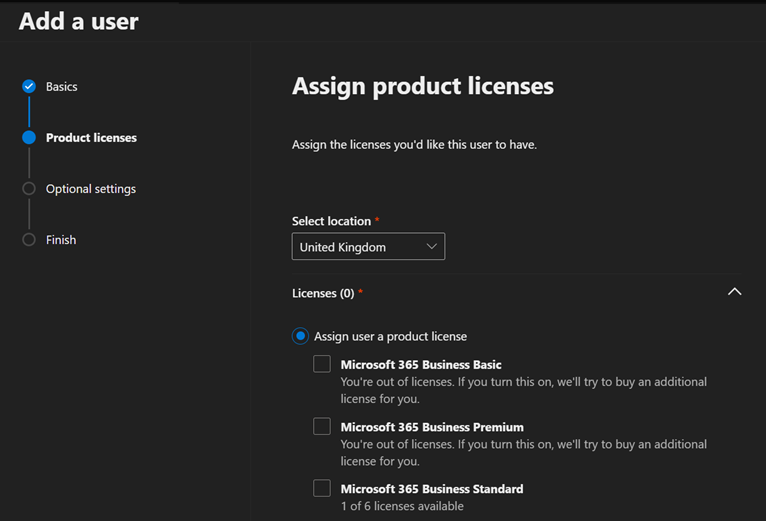
Task: Collapse the Licenses section chevron
Action: [734, 292]
